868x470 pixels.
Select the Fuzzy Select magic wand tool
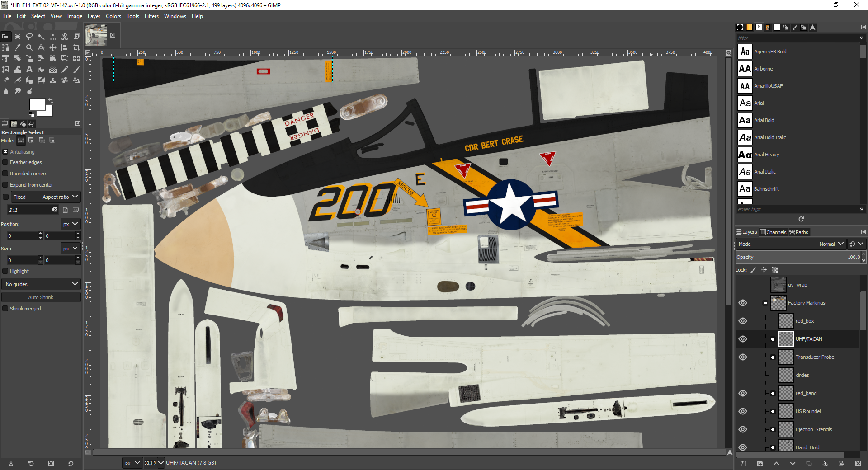click(41, 37)
